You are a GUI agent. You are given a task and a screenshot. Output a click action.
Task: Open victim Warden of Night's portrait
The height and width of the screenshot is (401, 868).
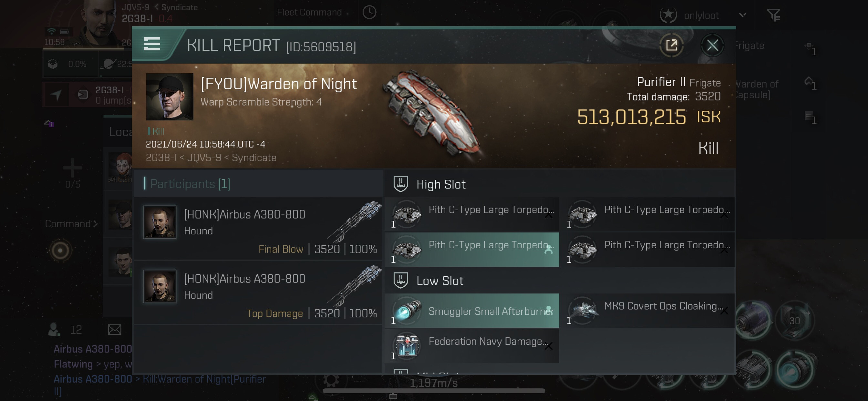point(170,97)
